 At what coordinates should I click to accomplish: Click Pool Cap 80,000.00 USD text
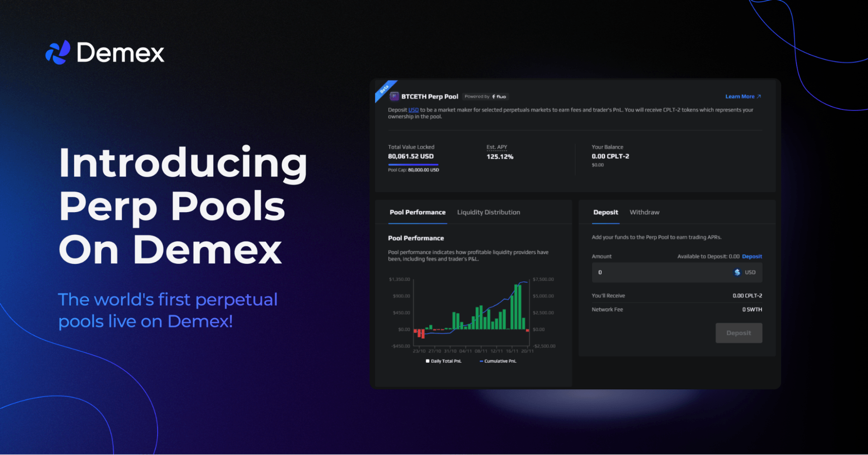[413, 170]
